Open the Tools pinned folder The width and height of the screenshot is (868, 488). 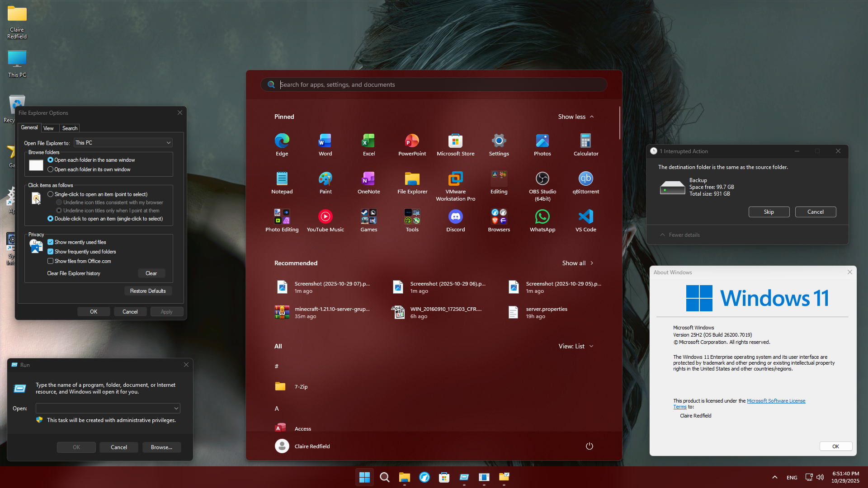coord(412,221)
